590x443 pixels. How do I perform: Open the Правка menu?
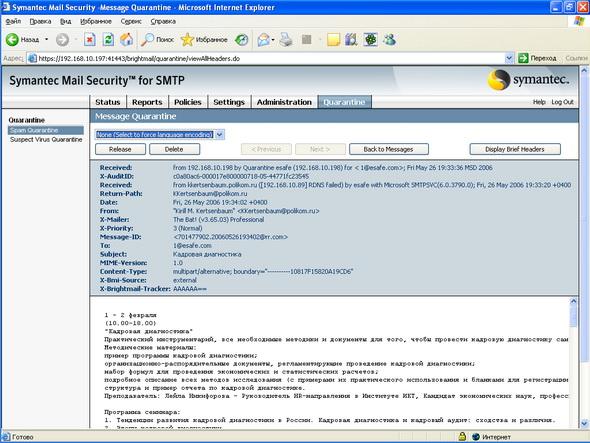click(x=40, y=21)
